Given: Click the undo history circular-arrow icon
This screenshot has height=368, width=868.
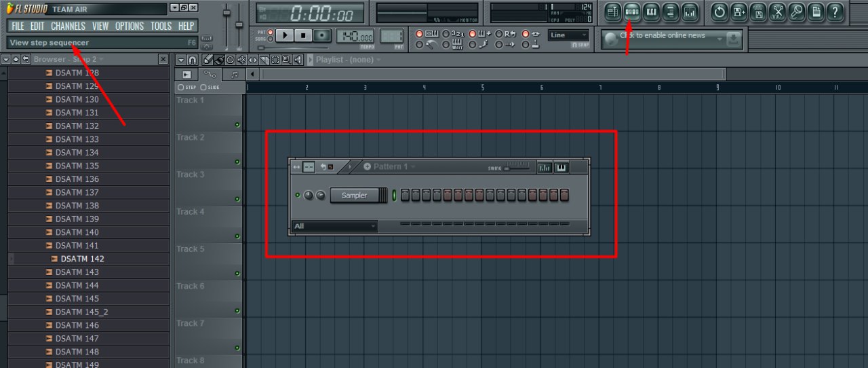Looking at the screenshot, I should (720, 11).
